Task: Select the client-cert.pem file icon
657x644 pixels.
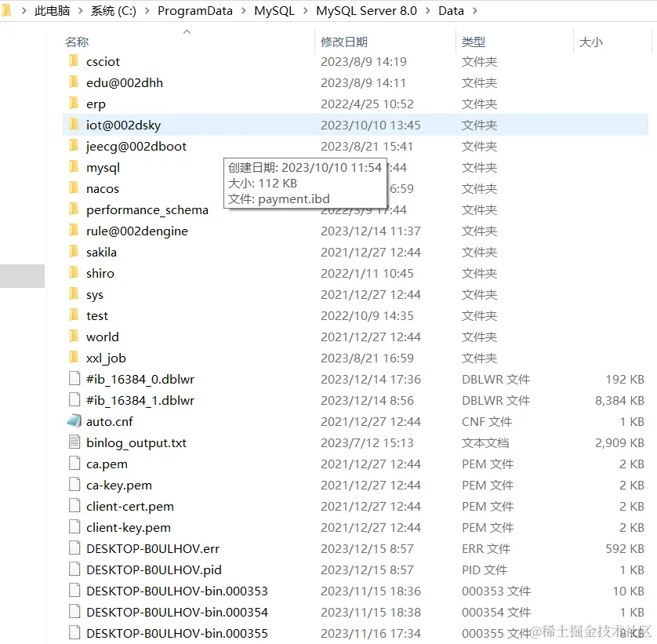Action: [x=74, y=506]
